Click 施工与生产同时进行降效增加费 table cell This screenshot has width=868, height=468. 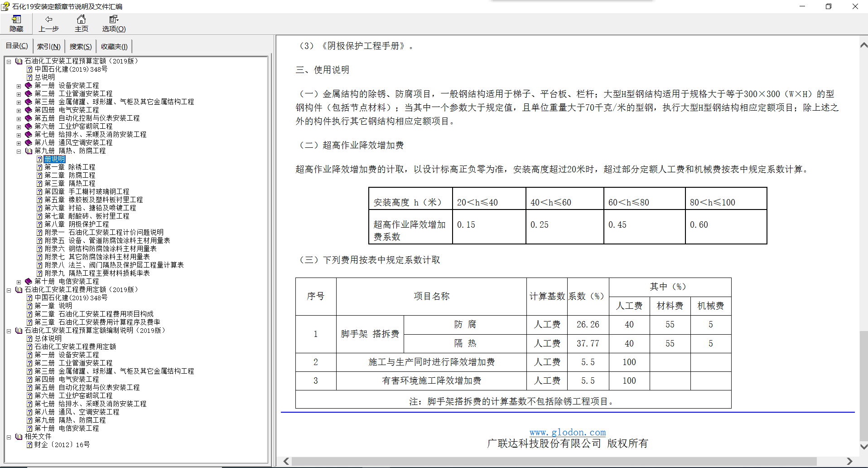click(x=431, y=362)
